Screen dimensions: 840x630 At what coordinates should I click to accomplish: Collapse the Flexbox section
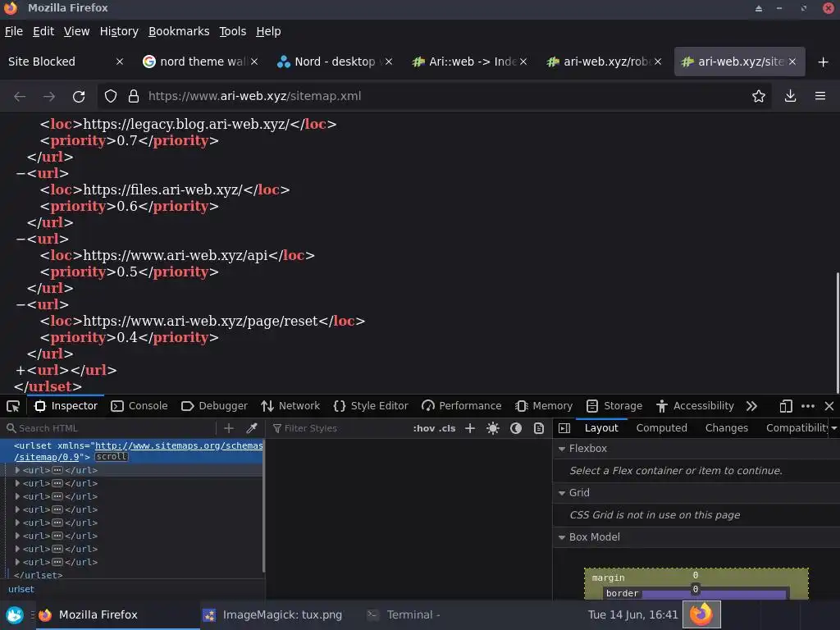[562, 449]
